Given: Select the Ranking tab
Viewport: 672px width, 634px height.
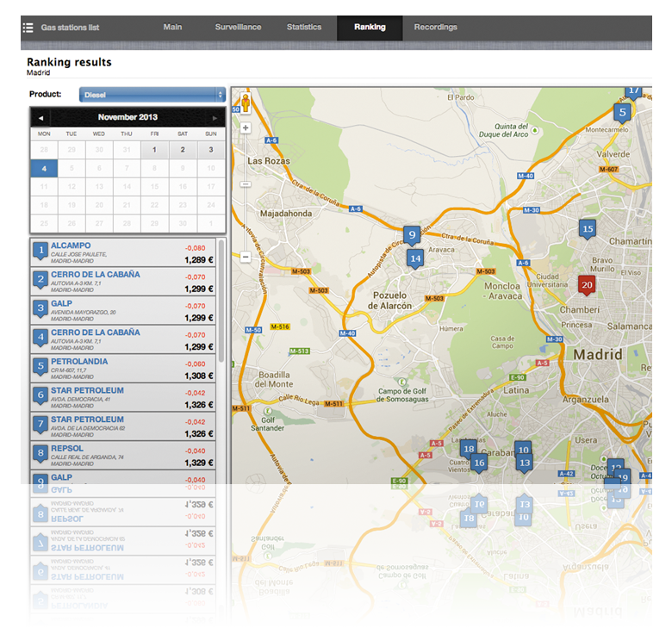Looking at the screenshot, I should [x=370, y=28].
